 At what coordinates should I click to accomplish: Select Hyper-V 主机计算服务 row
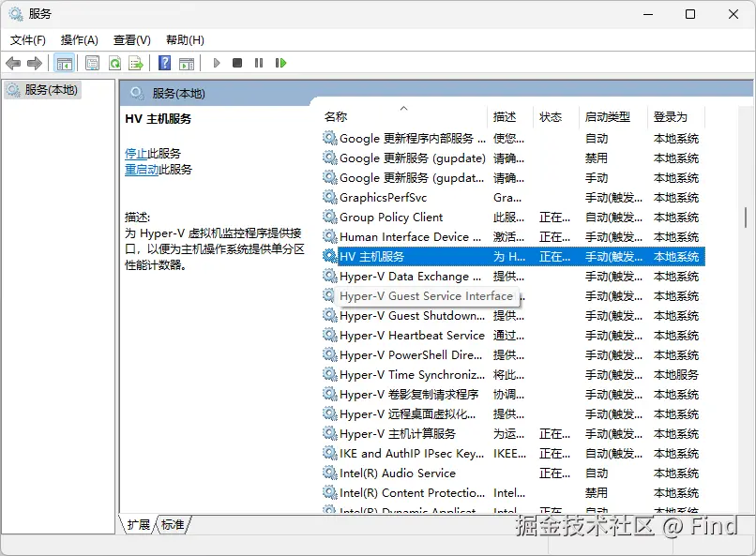[513, 434]
